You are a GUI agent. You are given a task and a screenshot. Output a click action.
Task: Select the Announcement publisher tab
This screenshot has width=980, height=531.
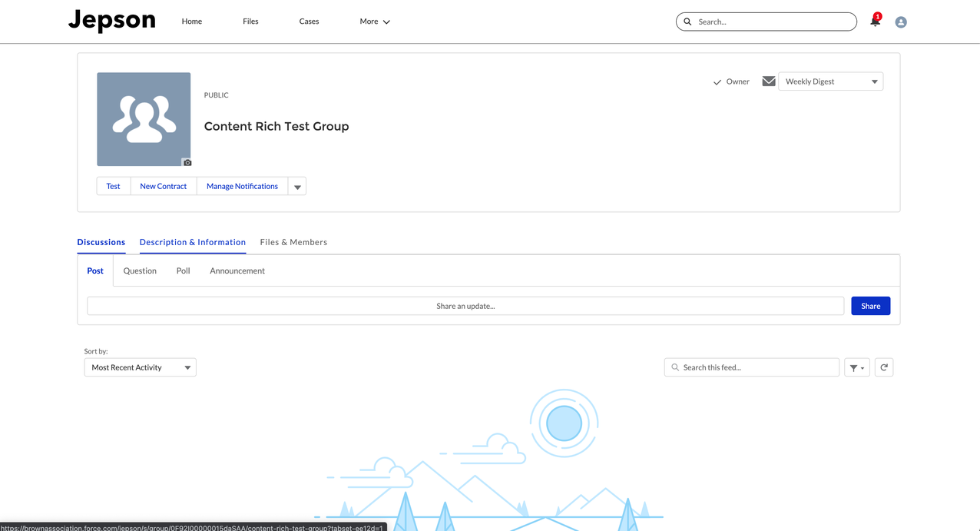237,270
